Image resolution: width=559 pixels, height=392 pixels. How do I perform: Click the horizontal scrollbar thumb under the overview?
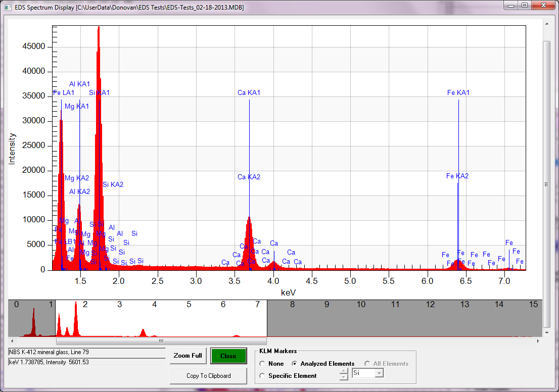pyautogui.click(x=161, y=341)
